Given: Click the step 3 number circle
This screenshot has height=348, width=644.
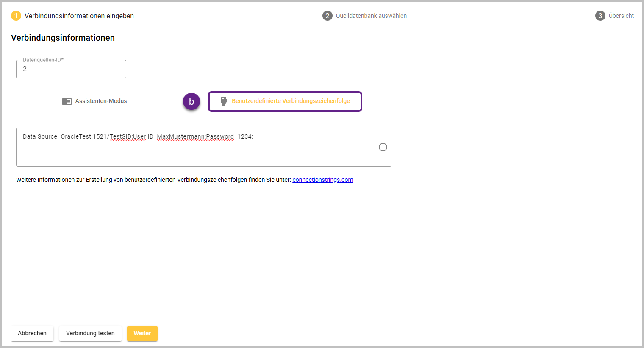Looking at the screenshot, I should point(600,16).
